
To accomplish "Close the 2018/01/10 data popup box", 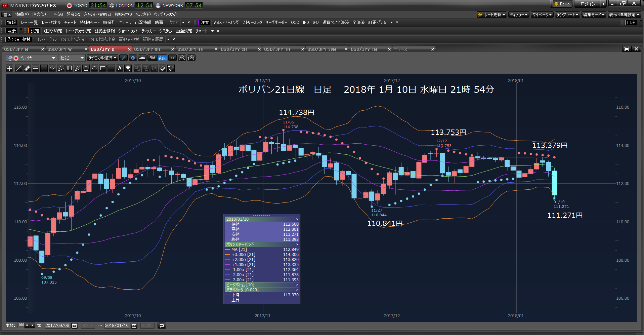I will coord(297,219).
